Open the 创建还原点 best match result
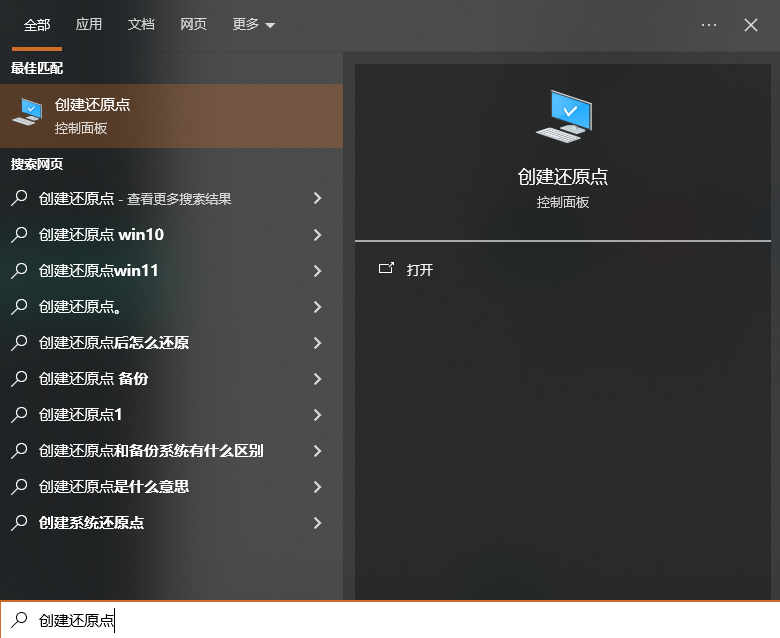Viewport: 780px width, 638px height. [x=171, y=116]
